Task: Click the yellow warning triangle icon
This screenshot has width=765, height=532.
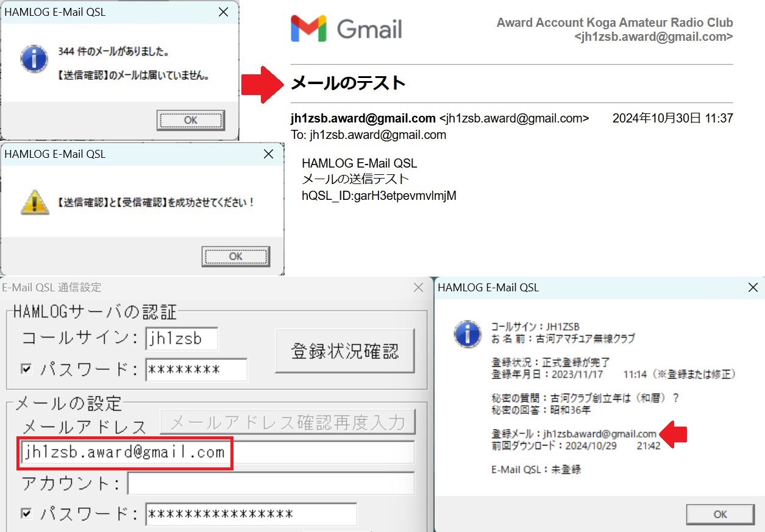Action: (34, 202)
